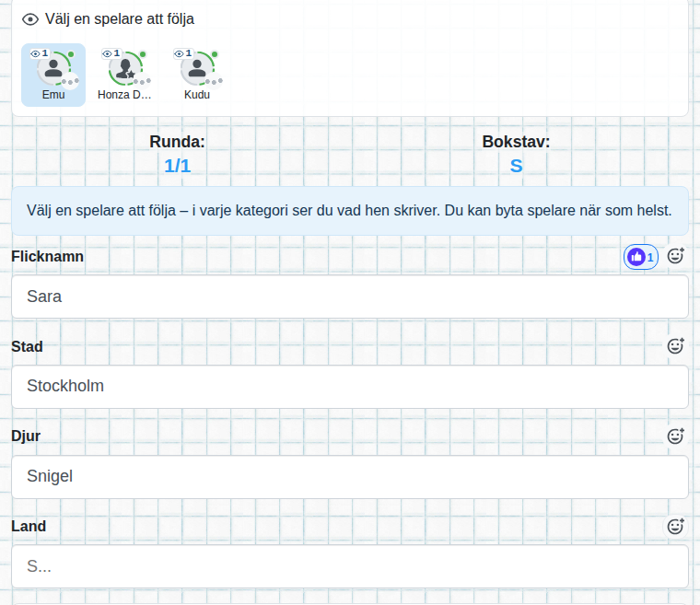
Task: Add emoji reaction to Djur
Action: click(675, 436)
